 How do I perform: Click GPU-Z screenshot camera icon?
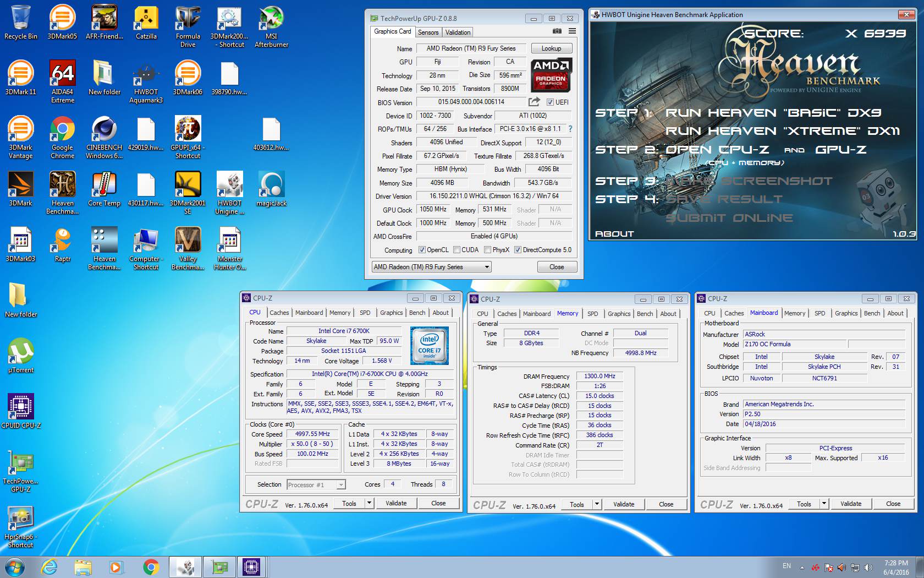[557, 31]
